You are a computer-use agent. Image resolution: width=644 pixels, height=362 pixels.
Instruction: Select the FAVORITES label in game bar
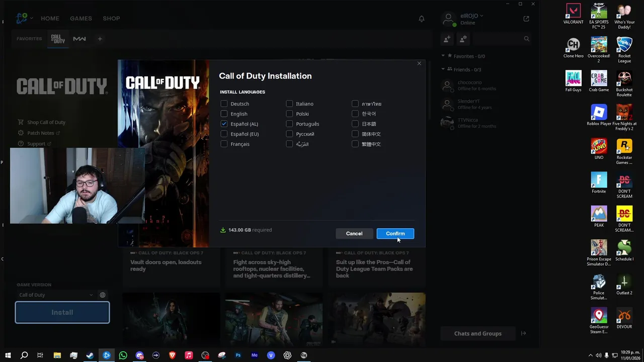point(29,39)
